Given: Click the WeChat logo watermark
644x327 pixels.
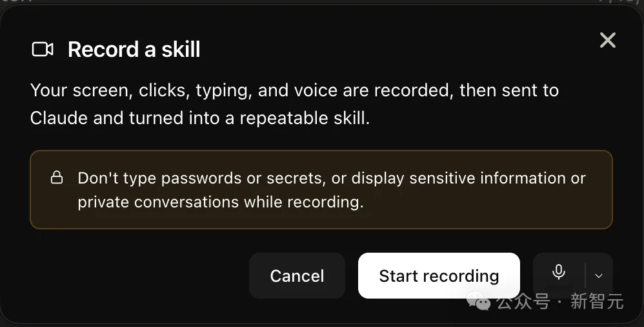Looking at the screenshot, I should tap(479, 302).
